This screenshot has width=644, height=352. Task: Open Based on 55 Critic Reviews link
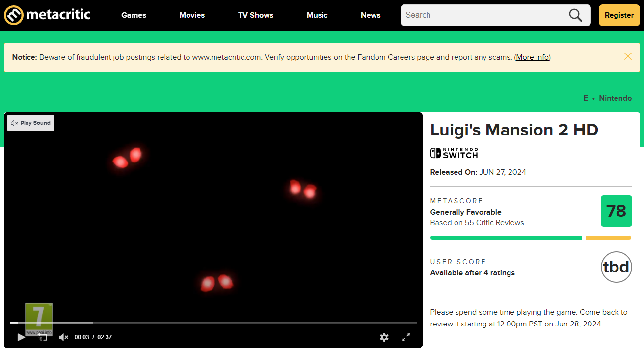pos(477,223)
